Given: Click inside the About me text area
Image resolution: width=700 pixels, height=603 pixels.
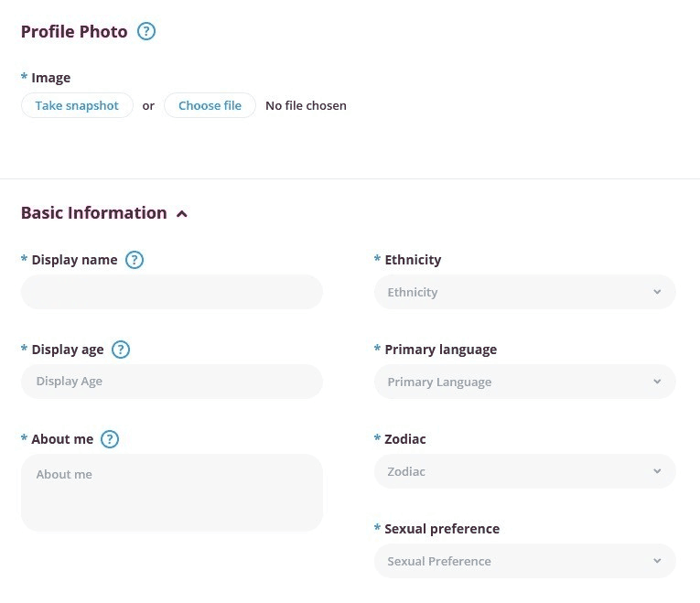Looking at the screenshot, I should pos(172,493).
